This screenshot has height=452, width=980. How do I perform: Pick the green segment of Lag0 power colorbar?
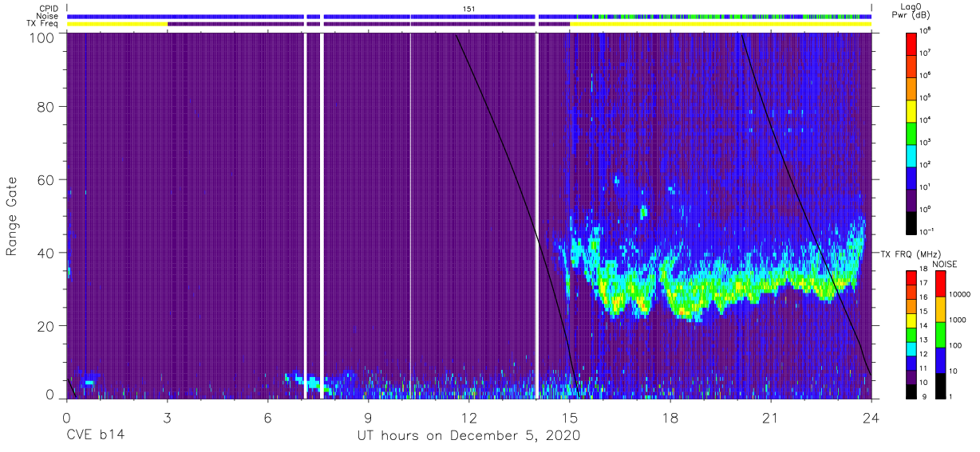pyautogui.click(x=911, y=132)
